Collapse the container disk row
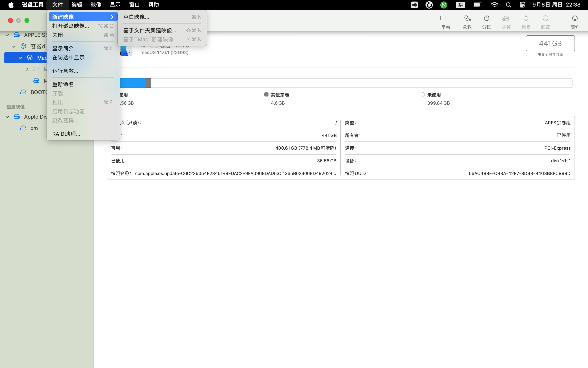588x368 pixels. pos(14,46)
